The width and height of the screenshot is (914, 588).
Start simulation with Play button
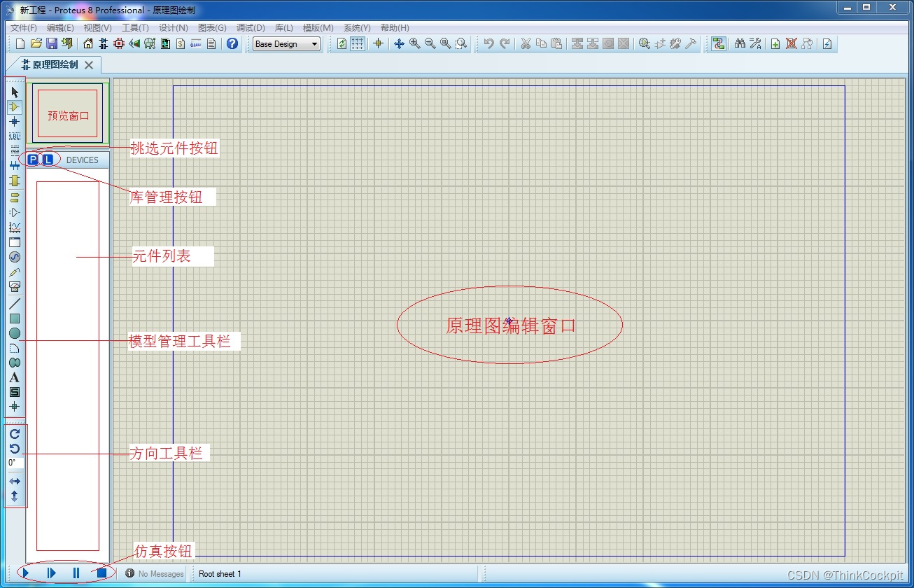click(x=26, y=573)
